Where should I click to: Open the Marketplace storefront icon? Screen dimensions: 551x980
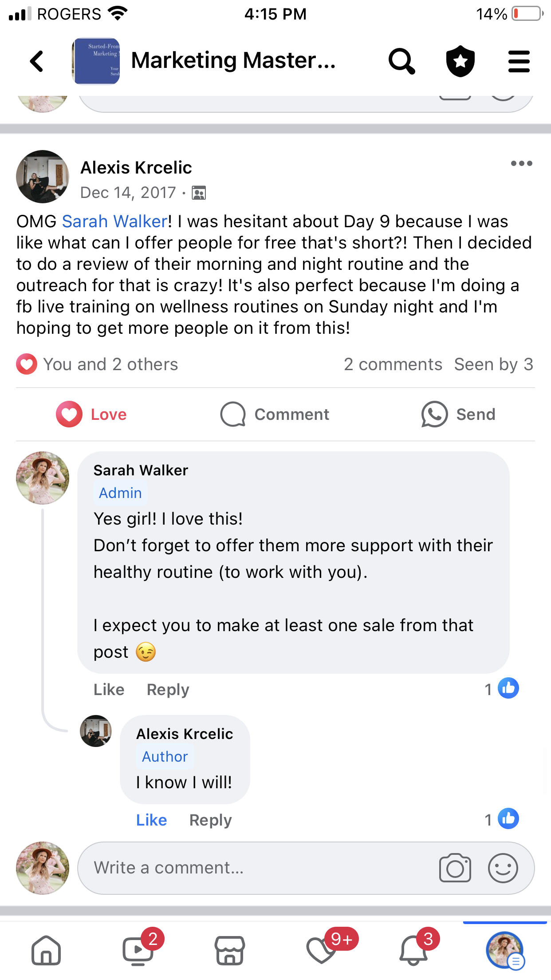tap(230, 951)
